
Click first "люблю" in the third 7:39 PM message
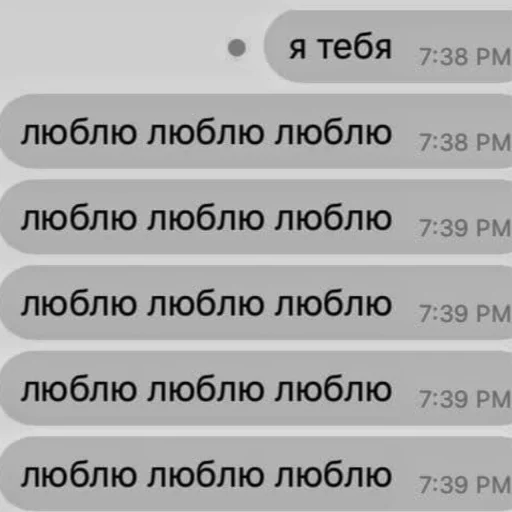[79, 390]
